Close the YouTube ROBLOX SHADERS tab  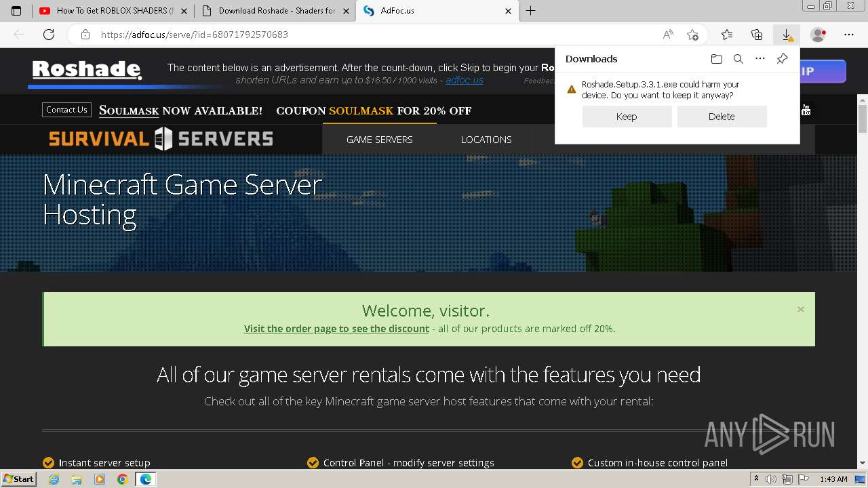coord(184,11)
